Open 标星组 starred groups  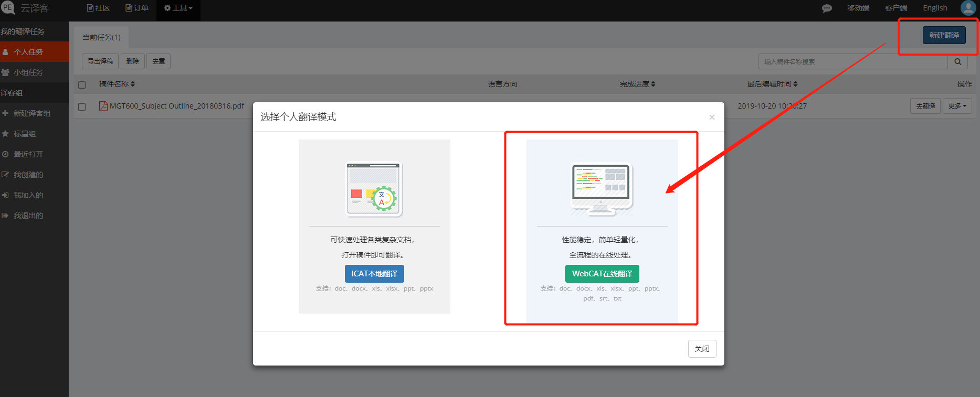click(x=34, y=134)
